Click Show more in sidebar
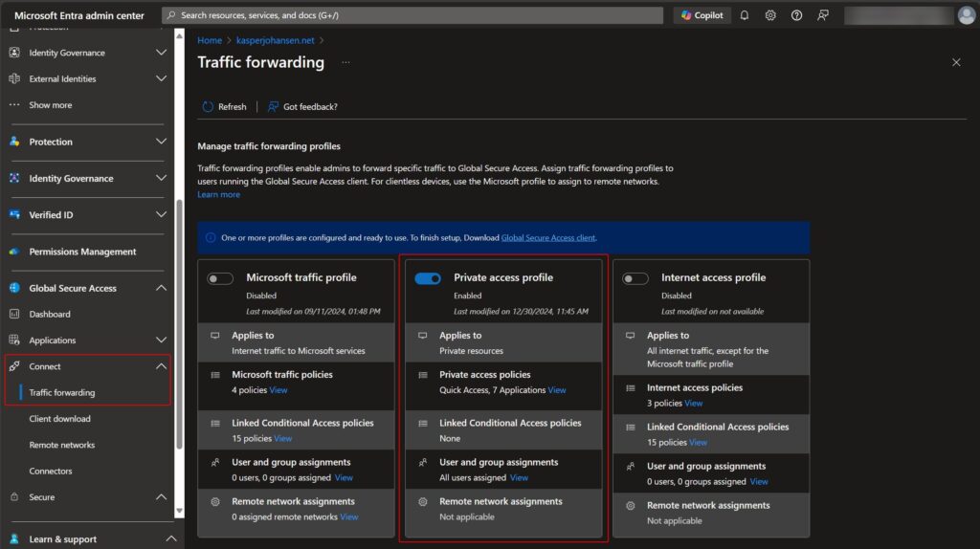Viewport: 980px width, 549px height. pyautogui.click(x=50, y=105)
